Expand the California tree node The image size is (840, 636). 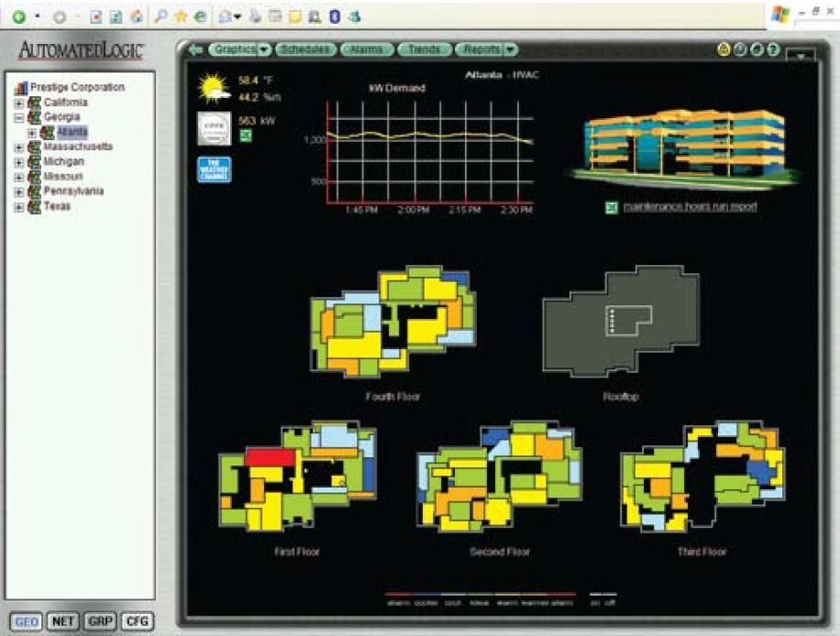[18, 103]
